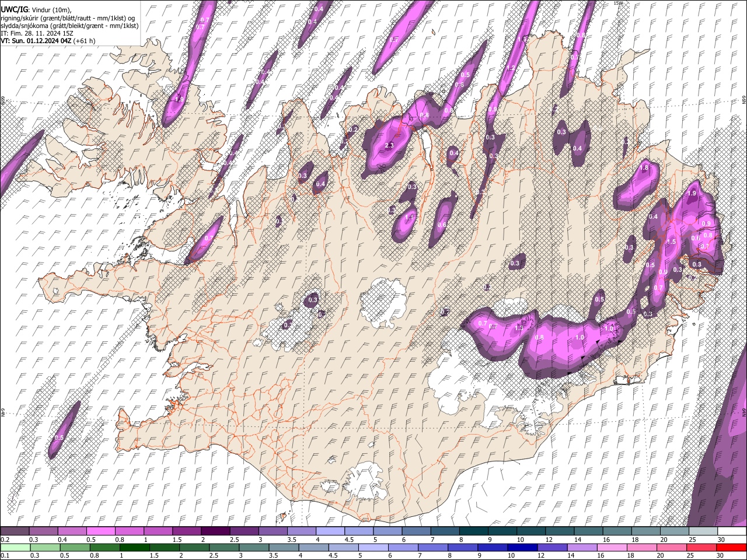Pick the upper scale swatch for 18–20
Screen dimensions: 747x560
(645, 531)
